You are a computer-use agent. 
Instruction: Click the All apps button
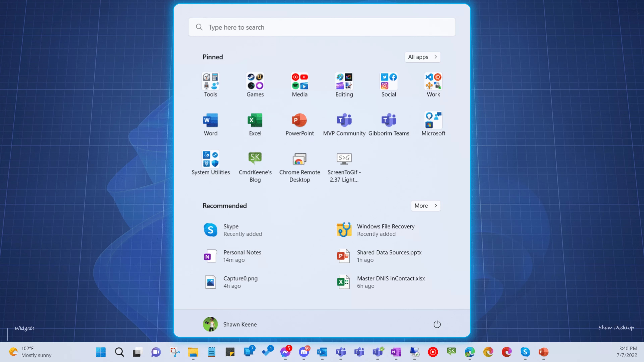(422, 57)
